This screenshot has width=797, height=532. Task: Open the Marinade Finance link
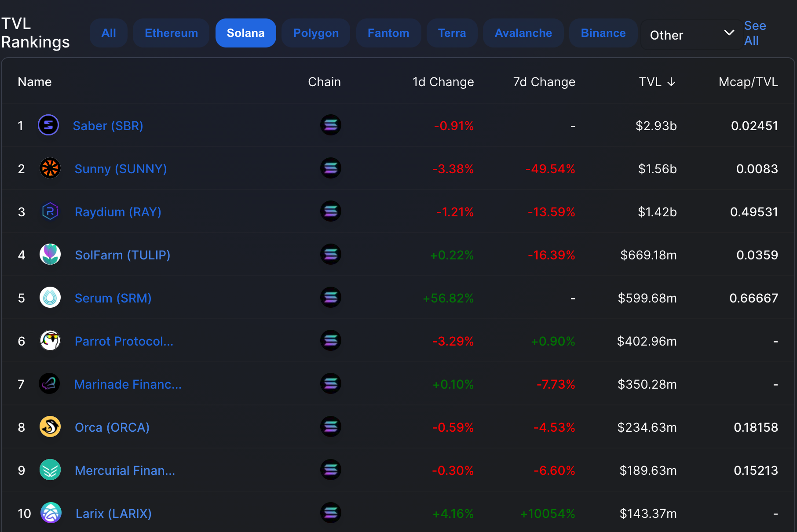(x=128, y=384)
